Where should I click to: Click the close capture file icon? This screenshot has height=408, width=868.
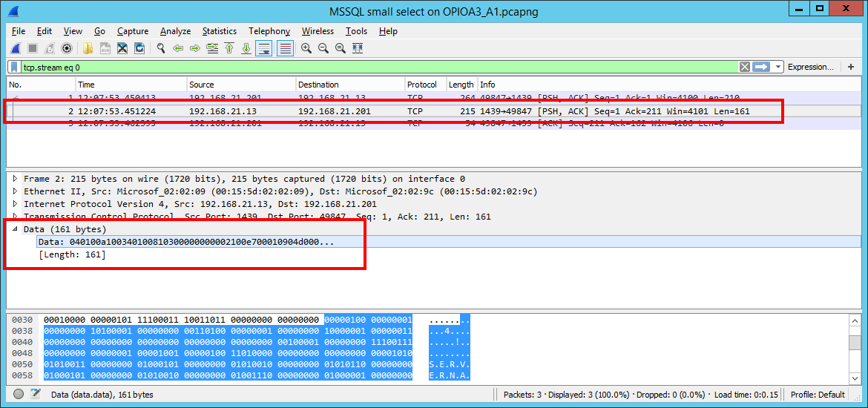point(122,48)
